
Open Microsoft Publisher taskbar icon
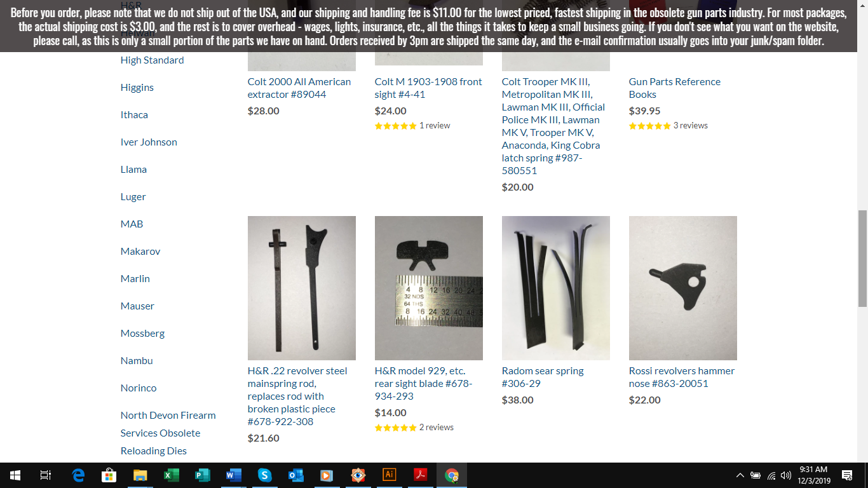click(203, 475)
